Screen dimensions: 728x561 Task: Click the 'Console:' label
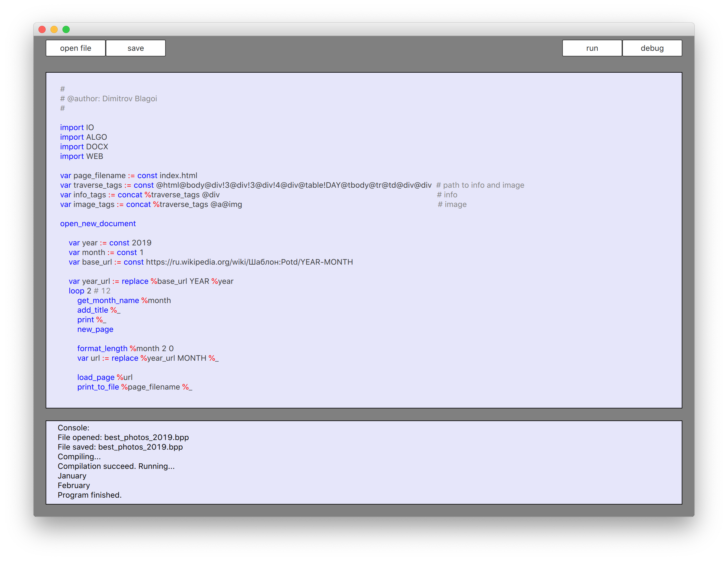pos(73,428)
